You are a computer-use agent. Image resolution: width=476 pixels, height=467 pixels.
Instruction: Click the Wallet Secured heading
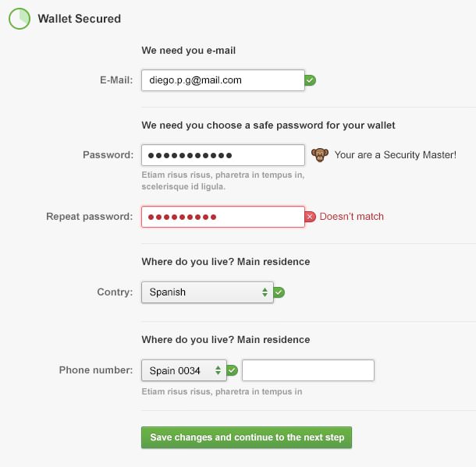tap(80, 19)
